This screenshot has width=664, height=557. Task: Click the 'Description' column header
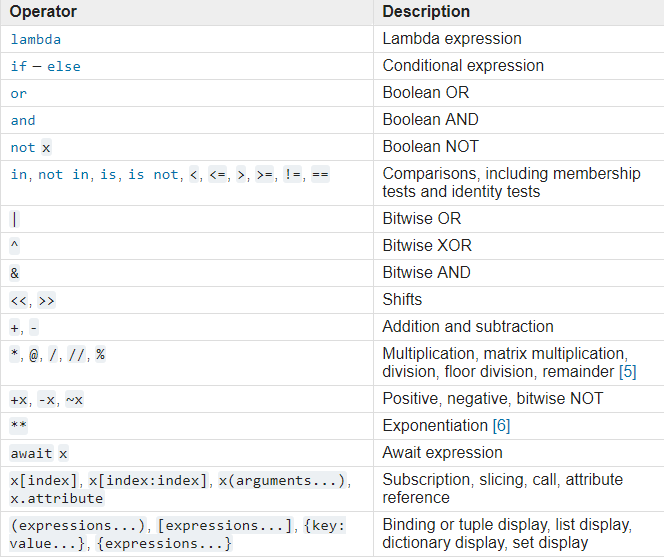(x=426, y=12)
